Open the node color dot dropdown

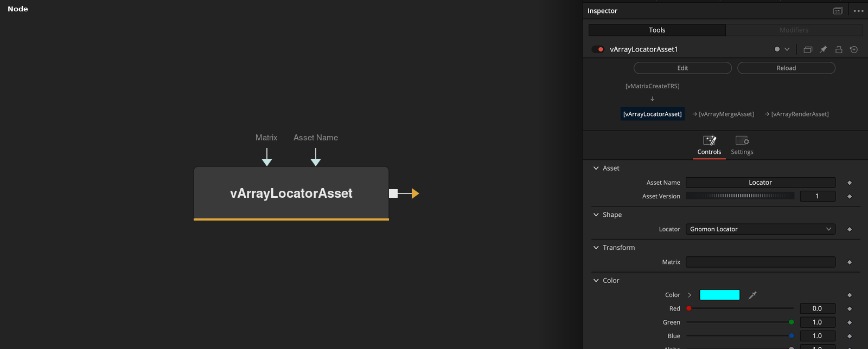pos(782,49)
